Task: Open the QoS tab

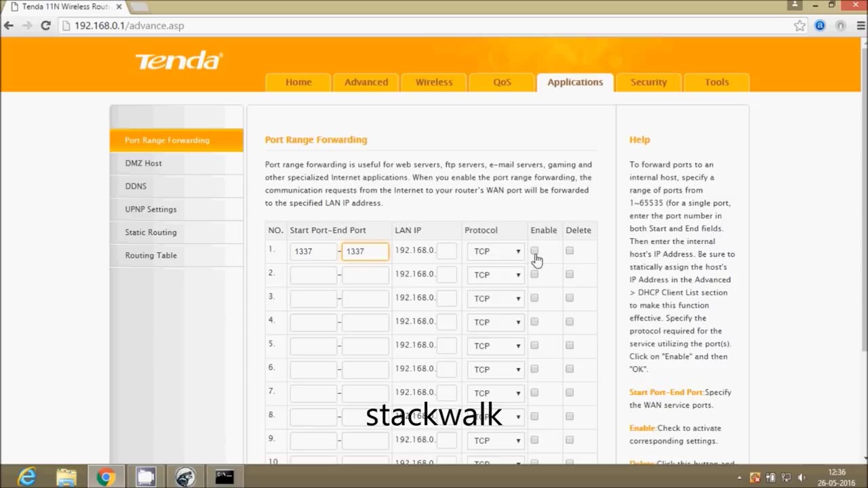Action: click(x=502, y=82)
